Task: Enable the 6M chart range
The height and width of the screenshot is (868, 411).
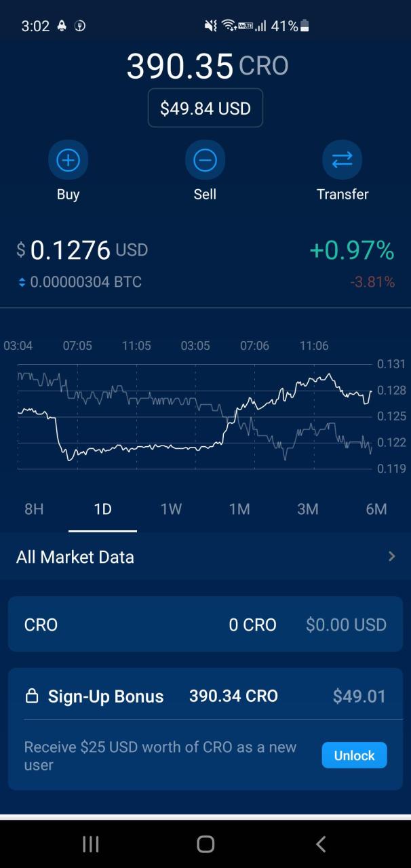Action: pyautogui.click(x=376, y=509)
